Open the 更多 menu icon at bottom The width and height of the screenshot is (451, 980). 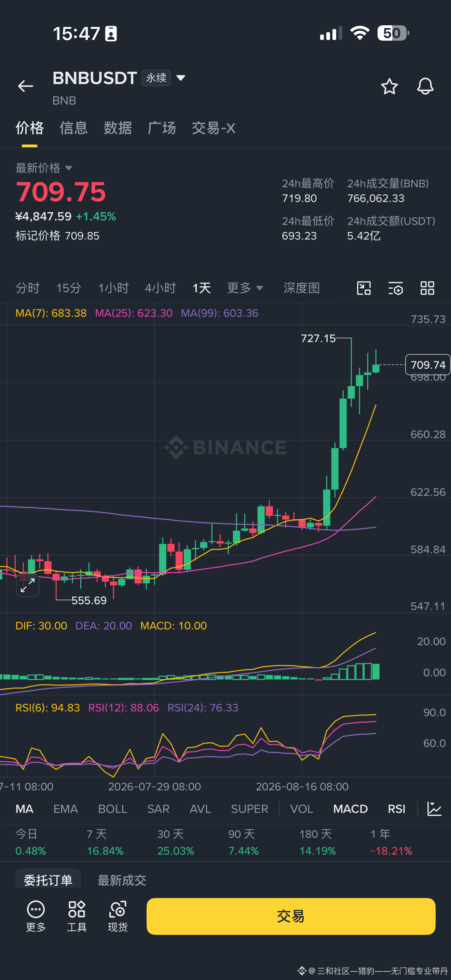tap(36, 916)
